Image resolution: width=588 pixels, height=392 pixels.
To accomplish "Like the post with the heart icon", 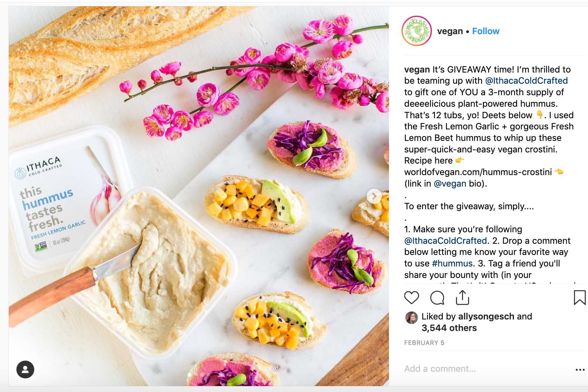I will tap(411, 297).
